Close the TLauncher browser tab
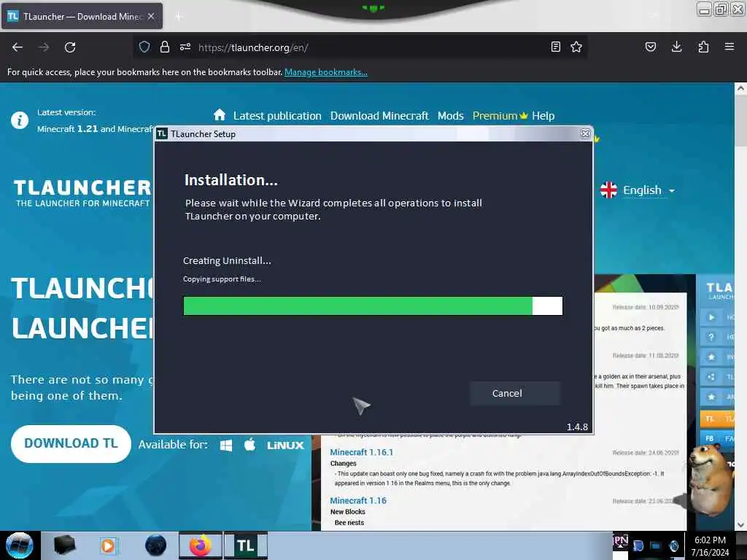 click(x=151, y=16)
